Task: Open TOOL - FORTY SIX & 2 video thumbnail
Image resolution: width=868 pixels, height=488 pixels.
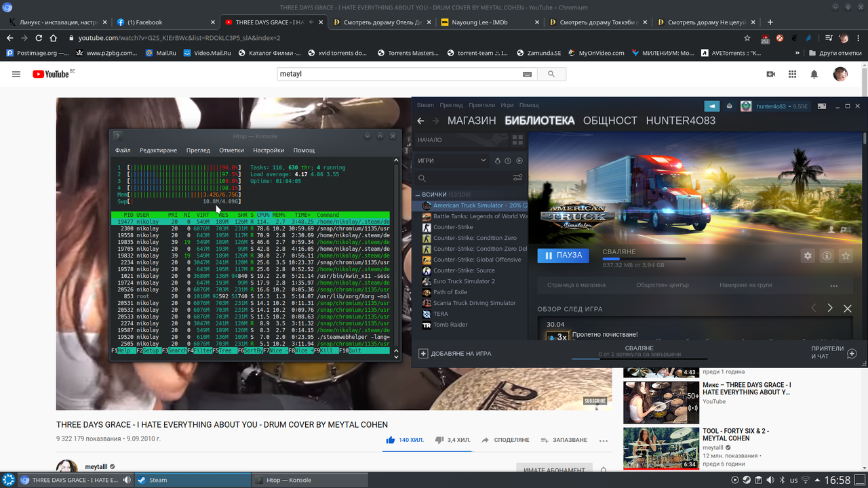Action: tap(660, 448)
